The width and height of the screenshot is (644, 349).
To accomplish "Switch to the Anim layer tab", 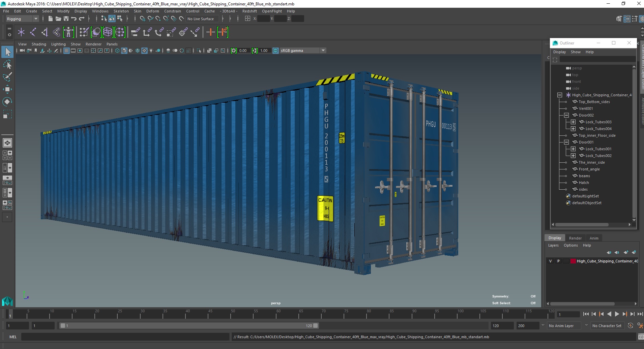I will [x=594, y=238].
